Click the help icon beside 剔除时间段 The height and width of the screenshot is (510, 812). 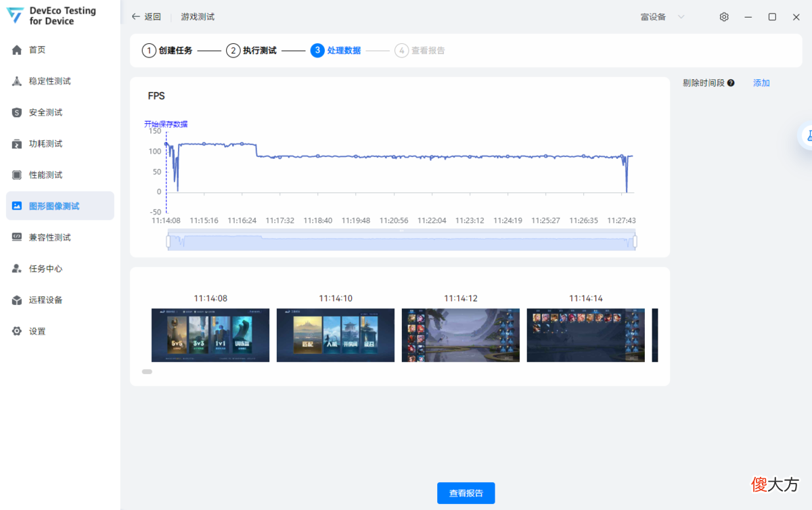731,83
